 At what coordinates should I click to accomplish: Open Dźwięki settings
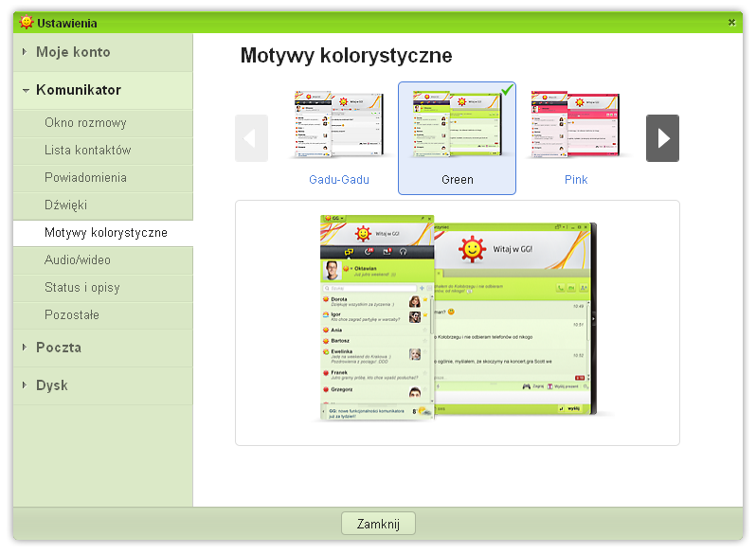tap(103, 206)
